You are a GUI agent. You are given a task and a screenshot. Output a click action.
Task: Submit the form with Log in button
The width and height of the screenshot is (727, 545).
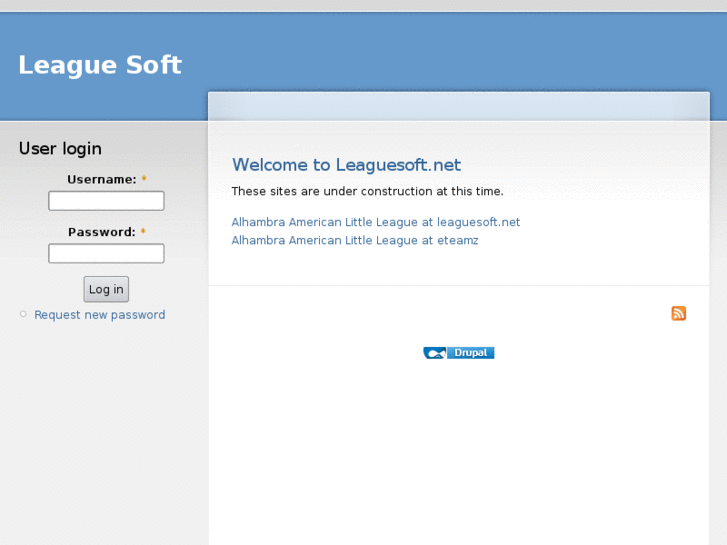pyautogui.click(x=106, y=289)
